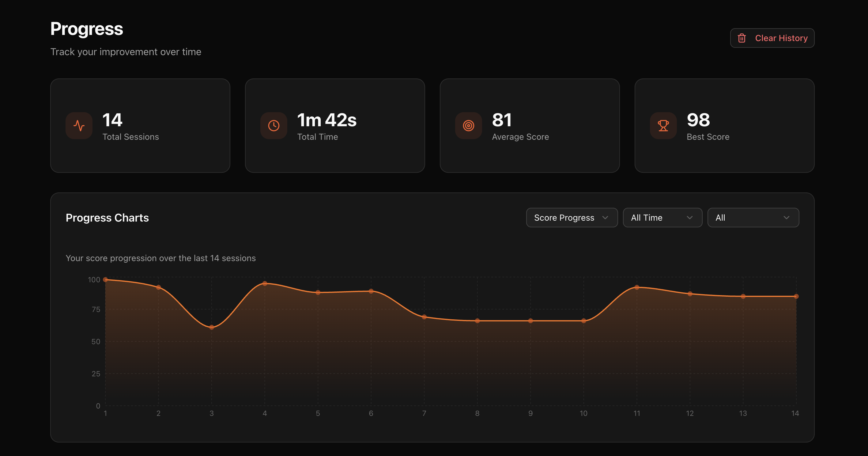Select the Best Score stat card
The image size is (868, 456).
coord(724,125)
